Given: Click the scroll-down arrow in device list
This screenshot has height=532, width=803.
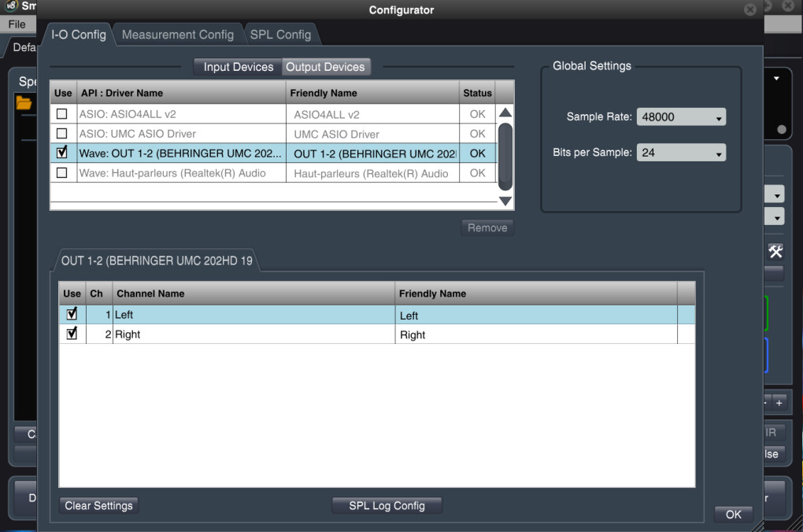Looking at the screenshot, I should [505, 201].
